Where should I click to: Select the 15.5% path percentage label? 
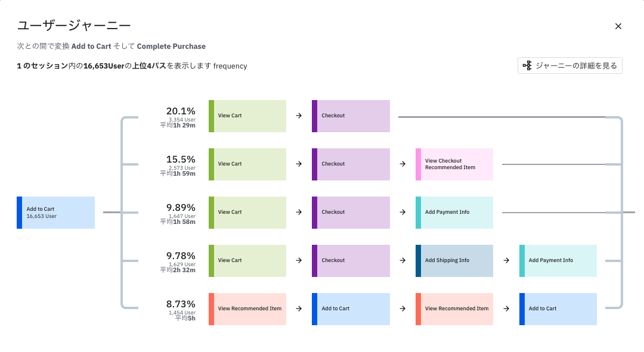[181, 160]
